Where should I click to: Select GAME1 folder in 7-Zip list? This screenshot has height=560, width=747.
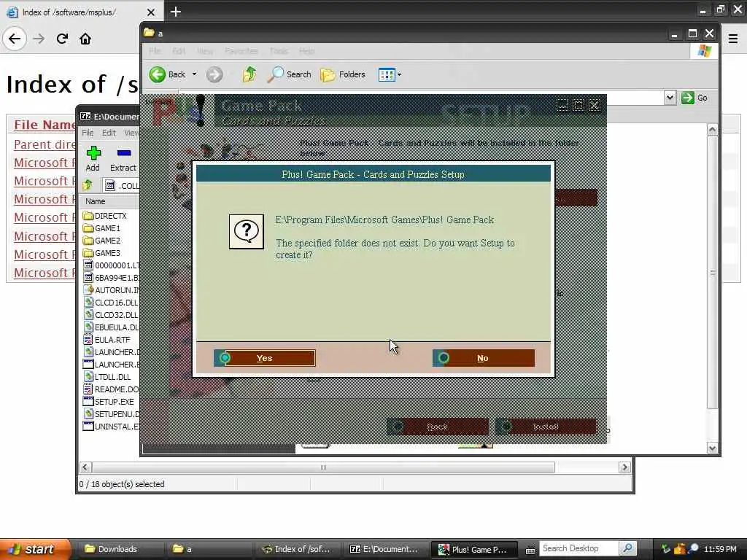point(101,228)
